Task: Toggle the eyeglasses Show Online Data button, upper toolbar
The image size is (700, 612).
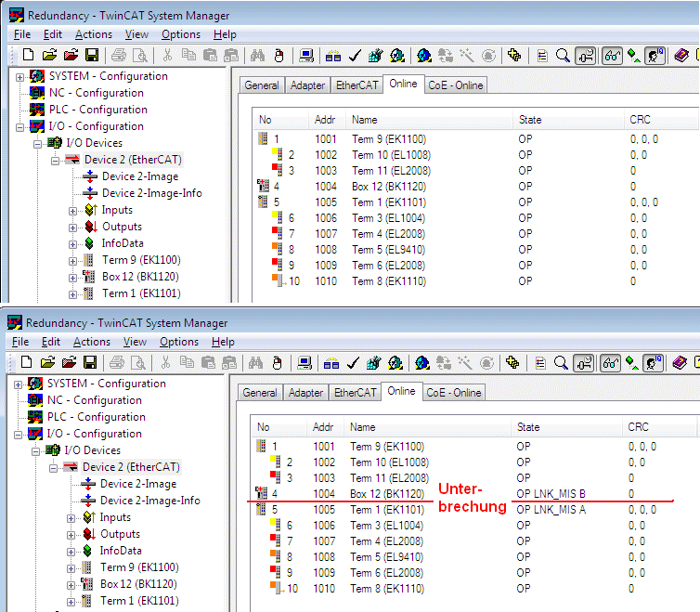Action: point(612,56)
